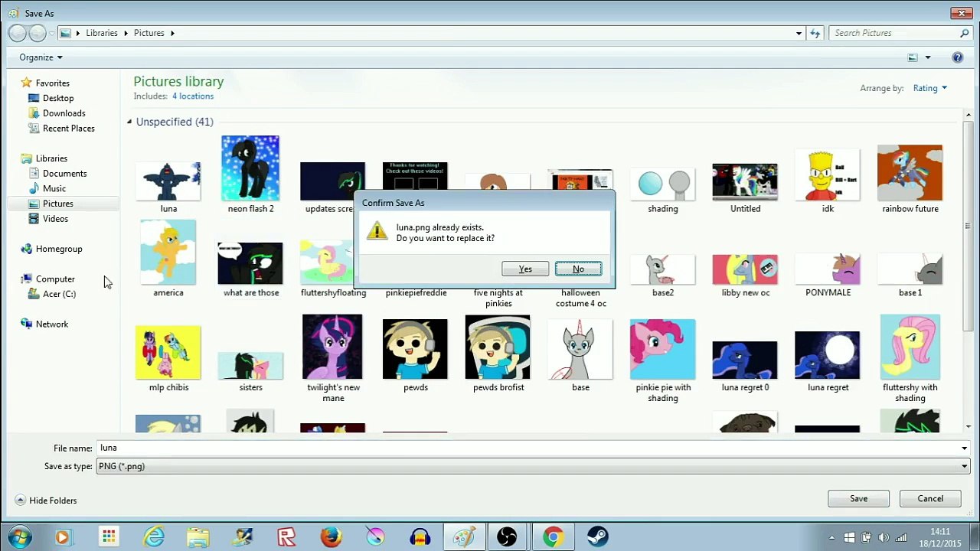Select Homegroup in the navigation pane
This screenshot has height=551, width=980.
click(x=51, y=249)
